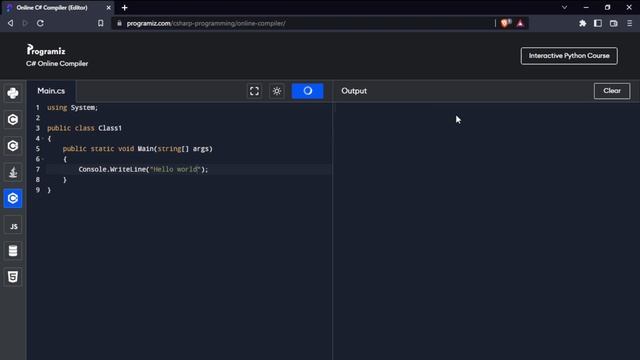The height and width of the screenshot is (360, 640).
Task: Open the Java compiler from the sidebar
Action: pyautogui.click(x=13, y=172)
